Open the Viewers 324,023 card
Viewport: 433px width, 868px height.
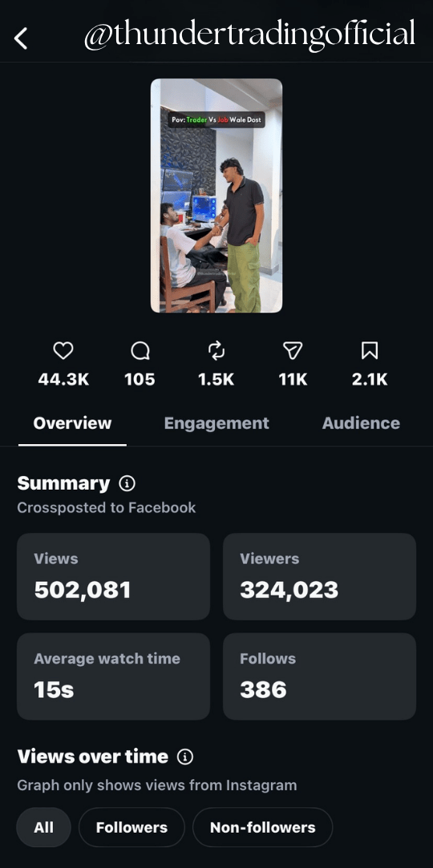point(319,576)
